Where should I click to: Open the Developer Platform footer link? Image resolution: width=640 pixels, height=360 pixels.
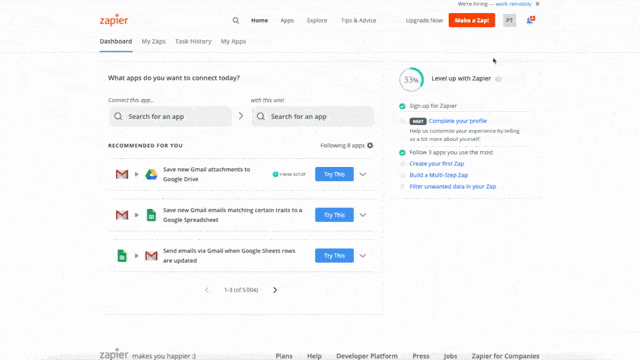tap(367, 356)
